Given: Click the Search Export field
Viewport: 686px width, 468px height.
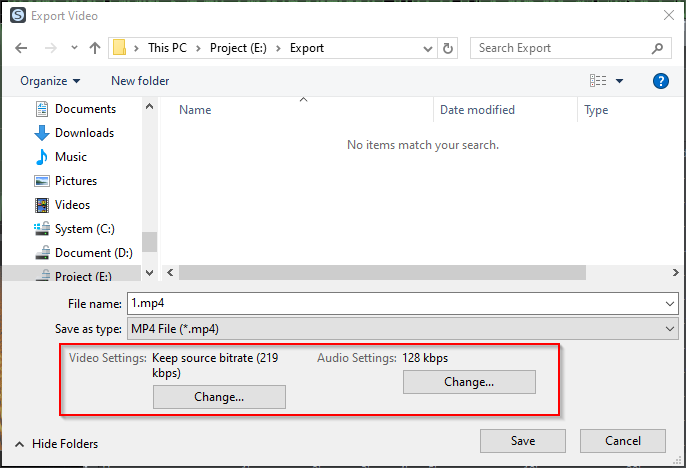Looking at the screenshot, I should tap(570, 48).
